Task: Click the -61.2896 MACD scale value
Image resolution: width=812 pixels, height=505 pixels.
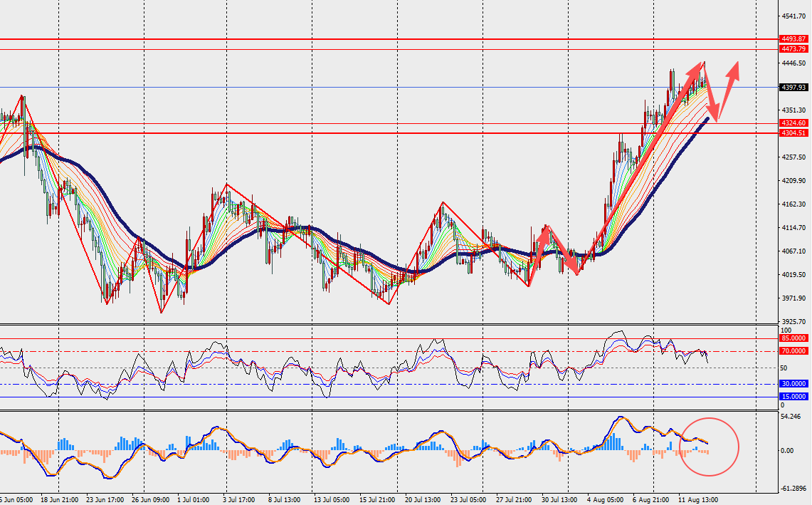Action: [x=793, y=489]
